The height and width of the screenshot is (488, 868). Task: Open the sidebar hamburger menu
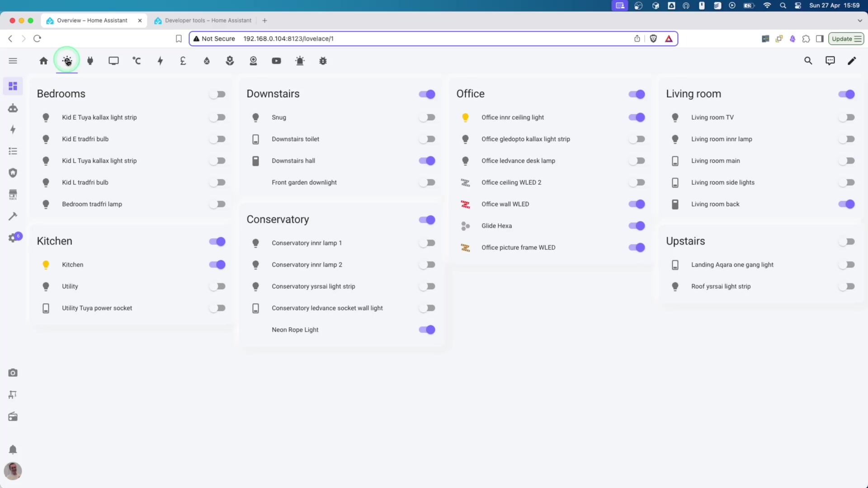coord(13,61)
